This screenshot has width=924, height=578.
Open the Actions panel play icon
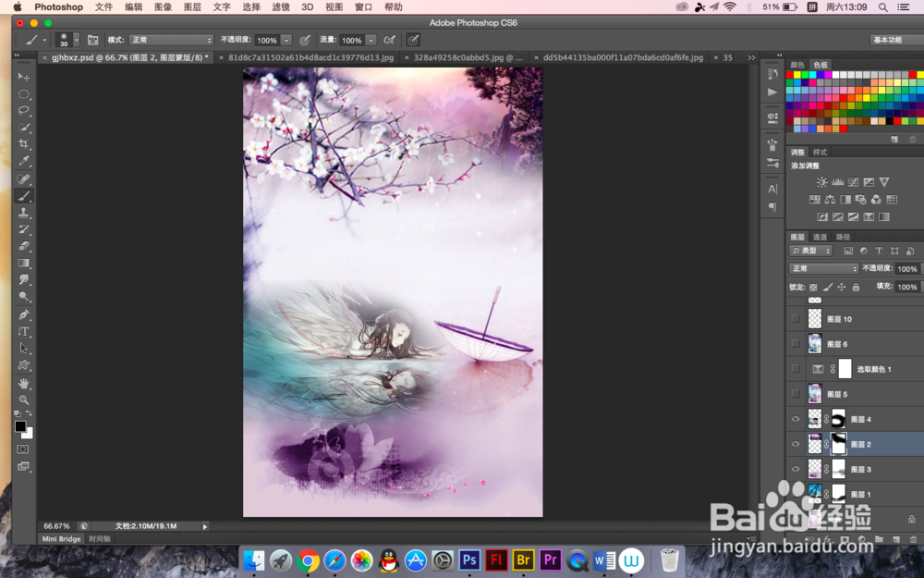pyautogui.click(x=772, y=92)
